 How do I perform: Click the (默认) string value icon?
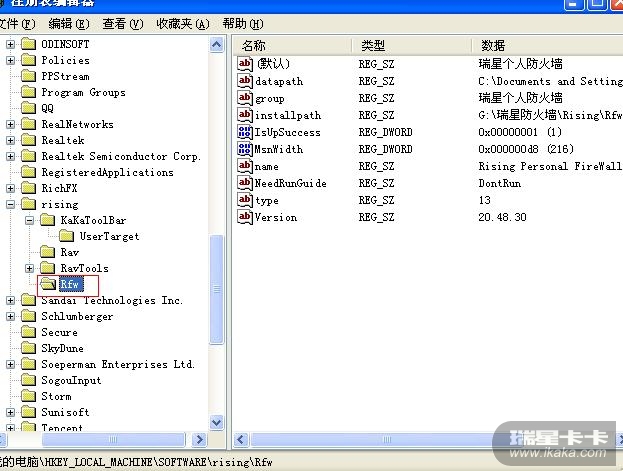point(245,64)
